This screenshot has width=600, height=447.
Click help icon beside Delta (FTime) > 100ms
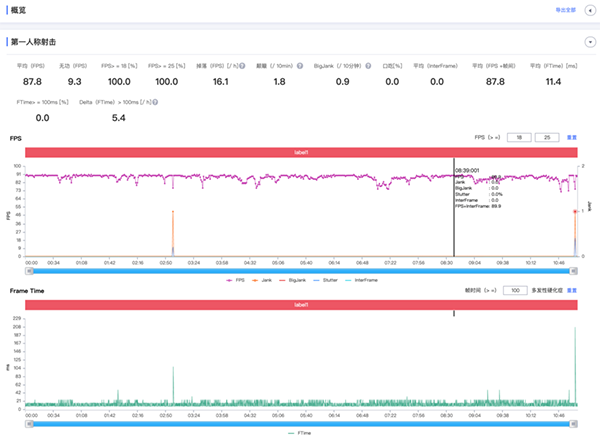pyautogui.click(x=156, y=102)
